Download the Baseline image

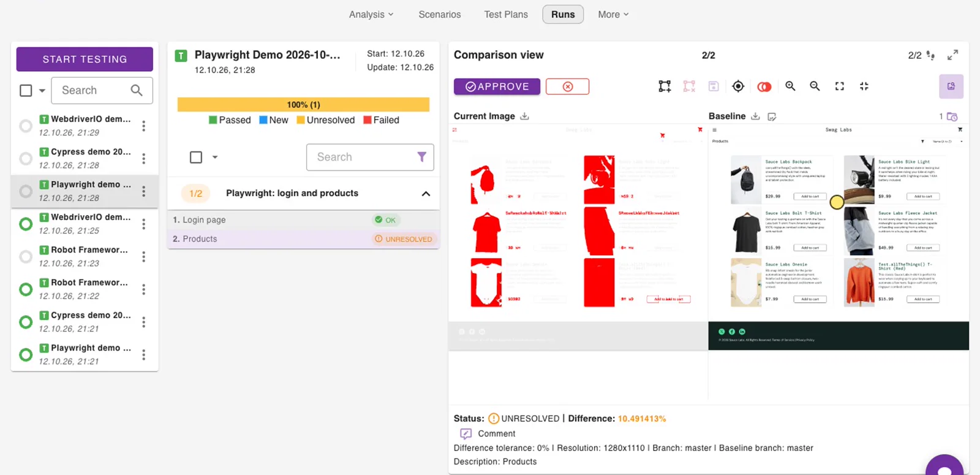(755, 116)
